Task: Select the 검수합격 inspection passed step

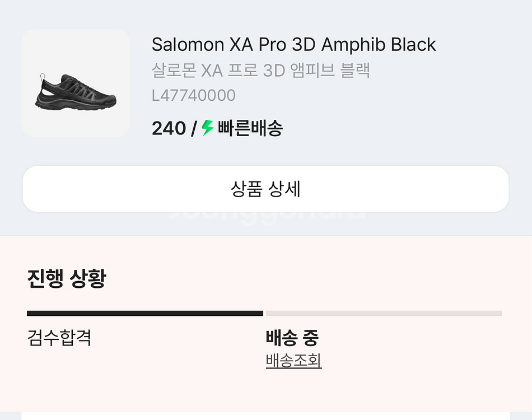Action: [x=59, y=338]
